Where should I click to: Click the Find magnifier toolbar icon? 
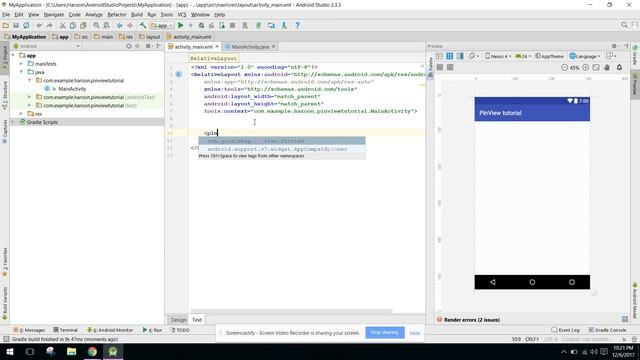96,25
